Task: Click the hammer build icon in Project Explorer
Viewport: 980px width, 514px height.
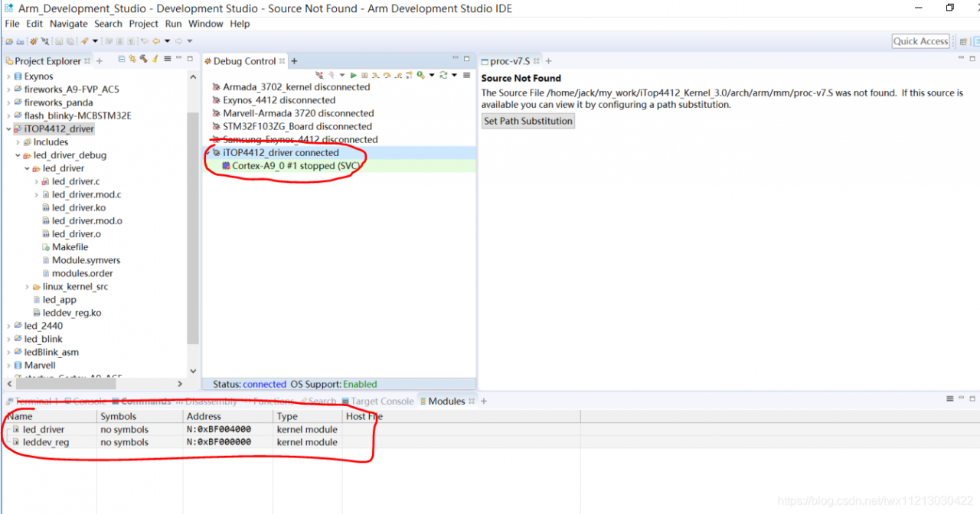Action: (x=143, y=60)
